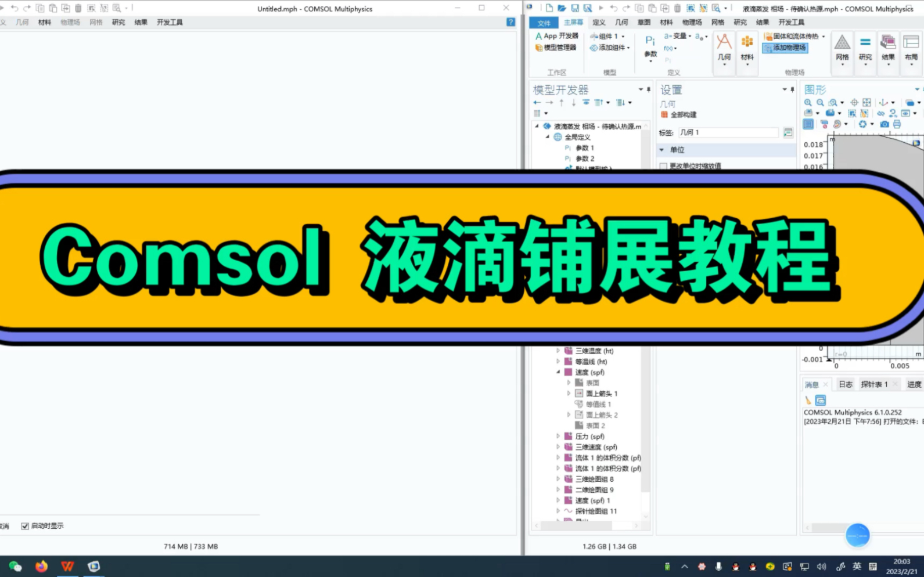Click the back arrow in 模型开发器 toolbar
The height and width of the screenshot is (577, 924).
tap(537, 103)
